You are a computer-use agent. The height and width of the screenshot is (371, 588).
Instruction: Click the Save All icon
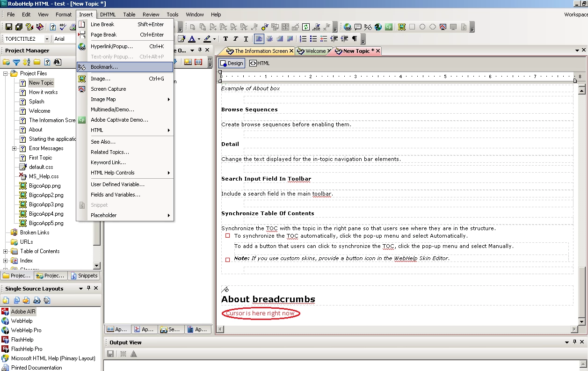(19, 27)
